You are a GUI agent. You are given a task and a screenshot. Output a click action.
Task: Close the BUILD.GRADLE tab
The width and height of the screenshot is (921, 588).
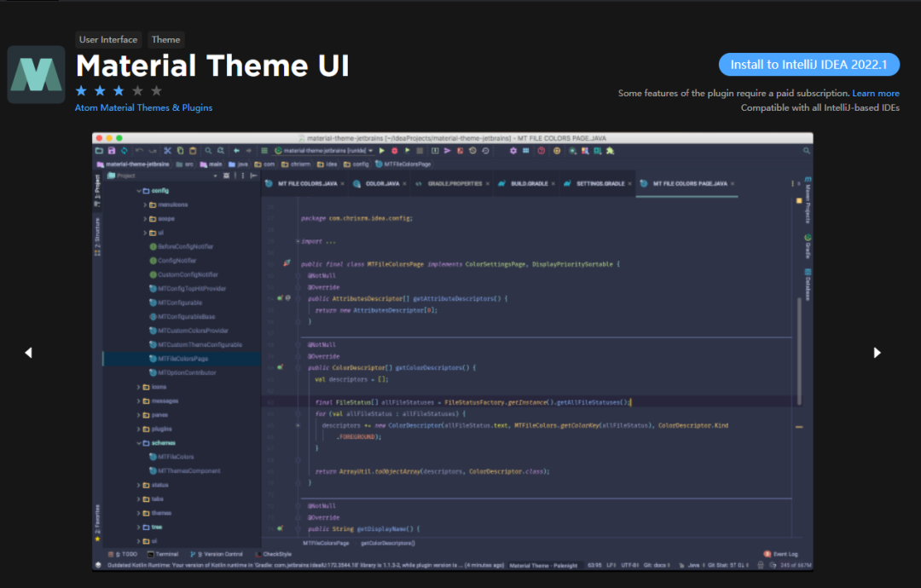pos(553,184)
